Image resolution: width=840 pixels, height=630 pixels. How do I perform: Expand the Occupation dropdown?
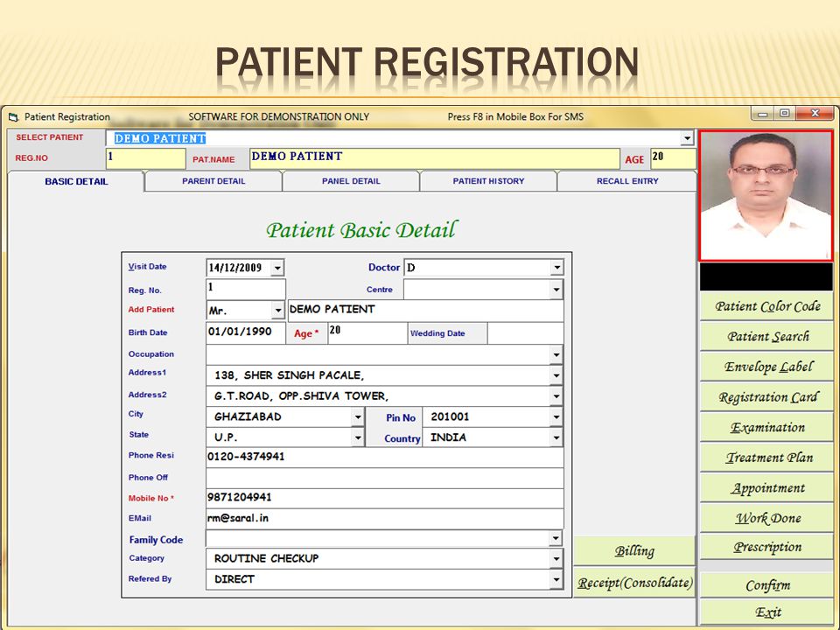(556, 354)
